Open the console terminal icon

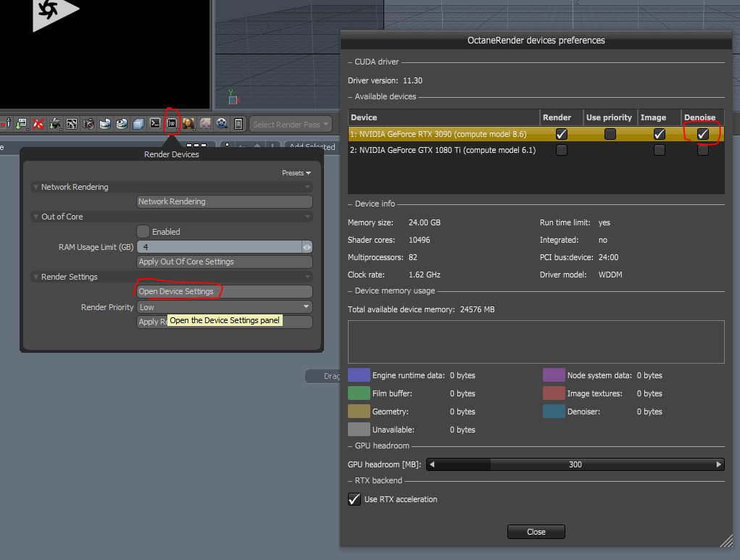click(155, 124)
